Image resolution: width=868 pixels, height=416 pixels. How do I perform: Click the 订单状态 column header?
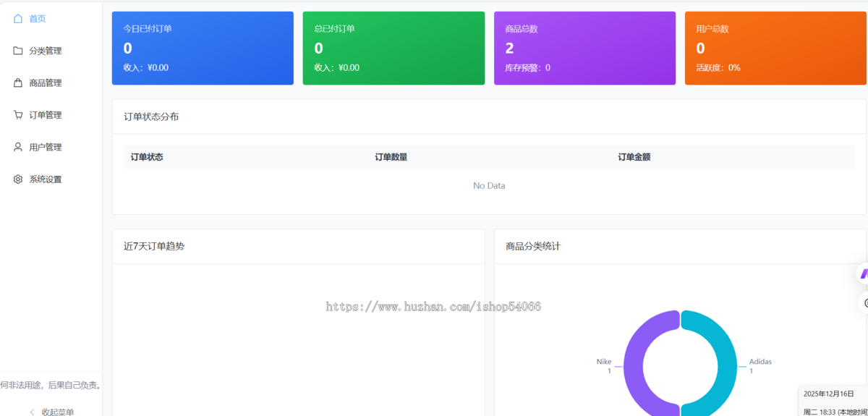tap(147, 157)
